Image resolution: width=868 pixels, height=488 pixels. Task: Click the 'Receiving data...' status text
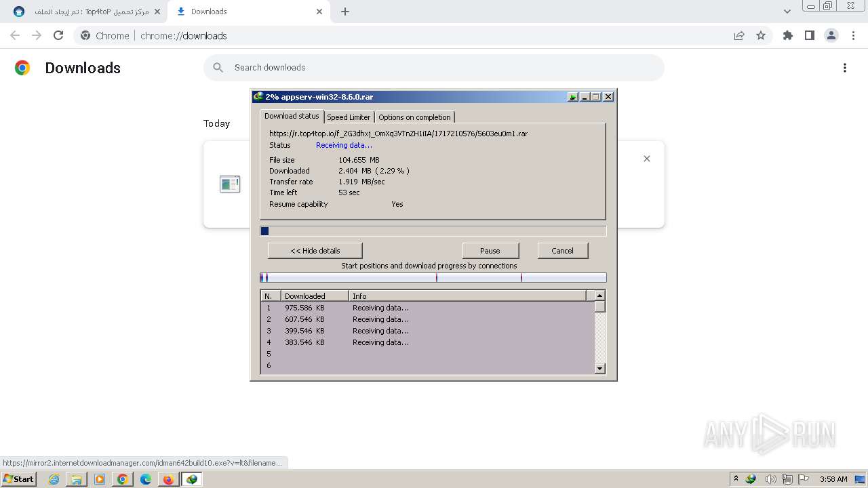click(344, 145)
